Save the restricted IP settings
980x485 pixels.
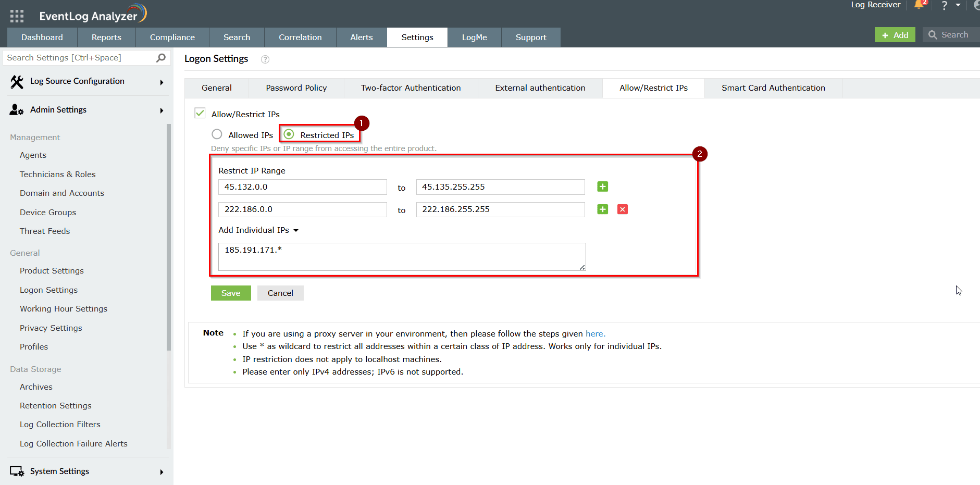tap(231, 293)
